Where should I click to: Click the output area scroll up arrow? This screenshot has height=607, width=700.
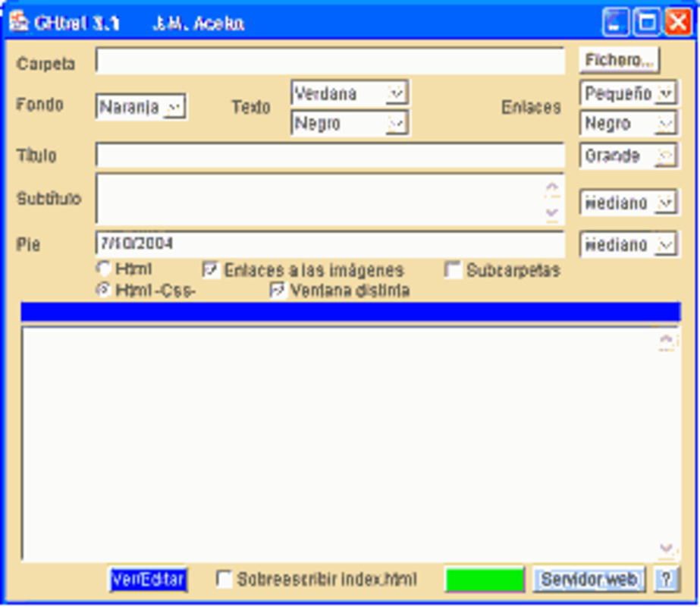667,341
